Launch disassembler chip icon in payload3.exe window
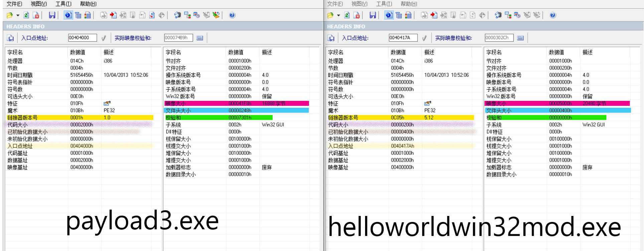The height and width of the screenshot is (251, 644). click(178, 15)
